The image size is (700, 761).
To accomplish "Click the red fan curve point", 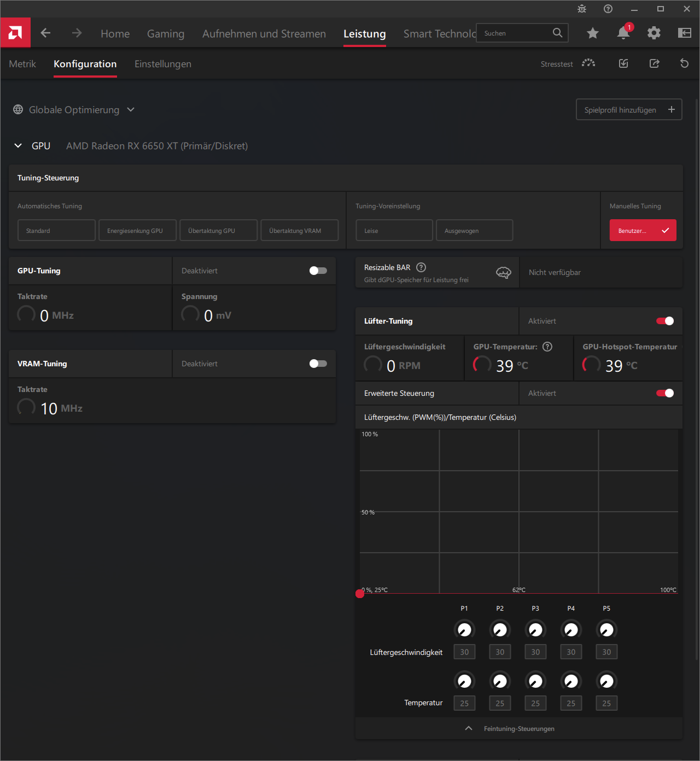I will (x=360, y=594).
